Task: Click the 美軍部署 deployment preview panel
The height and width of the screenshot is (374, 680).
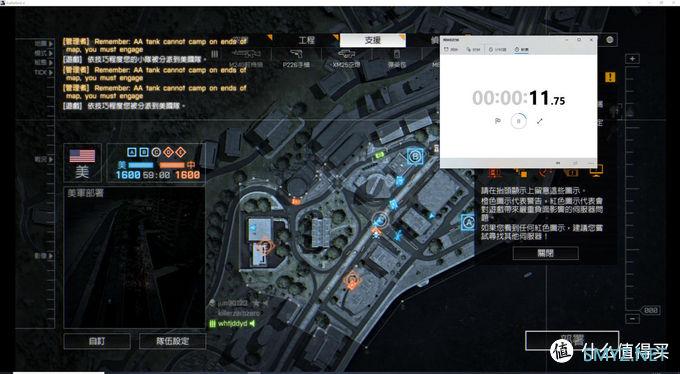Action: [x=134, y=258]
